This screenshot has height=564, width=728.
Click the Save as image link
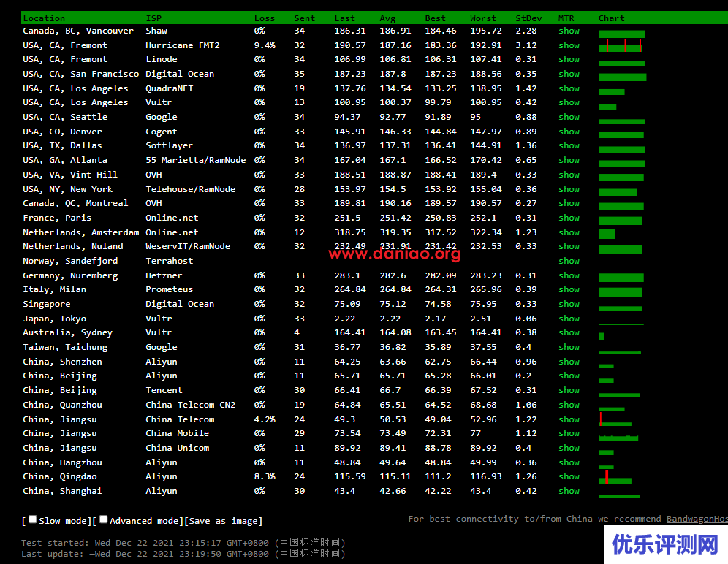coord(224,521)
